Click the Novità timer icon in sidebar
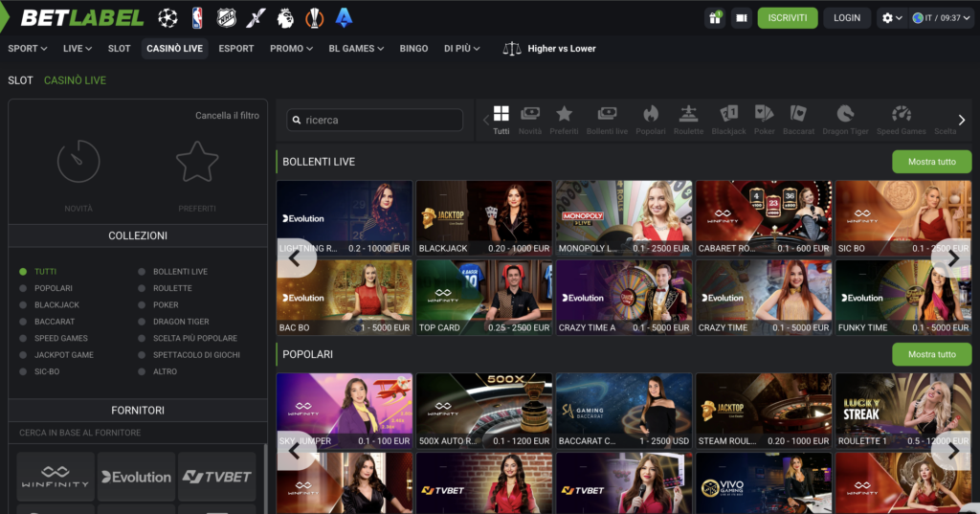This screenshot has width=980, height=514. tap(78, 162)
